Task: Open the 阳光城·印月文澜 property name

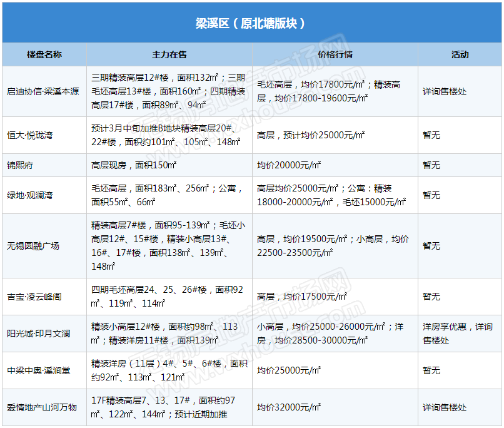Action: pyautogui.click(x=39, y=334)
